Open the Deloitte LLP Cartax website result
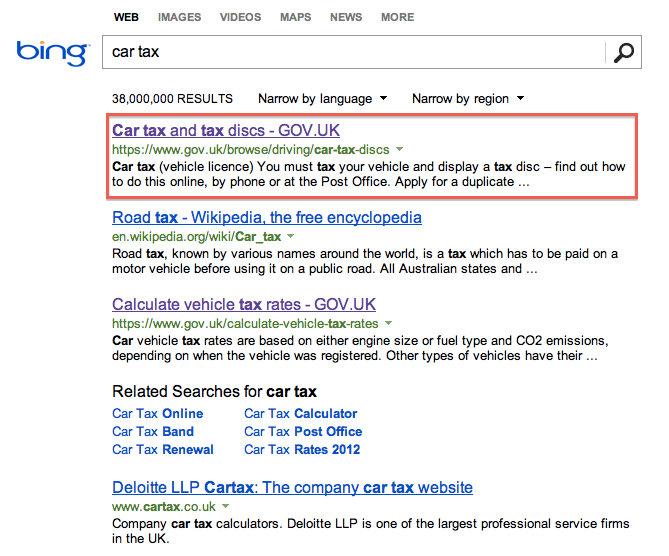Image resolution: width=669 pixels, height=556 pixels. [292, 487]
